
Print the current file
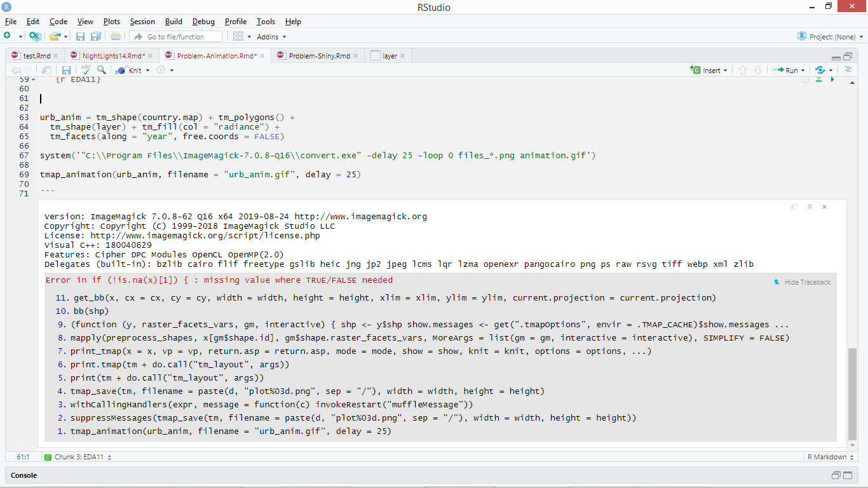[114, 36]
